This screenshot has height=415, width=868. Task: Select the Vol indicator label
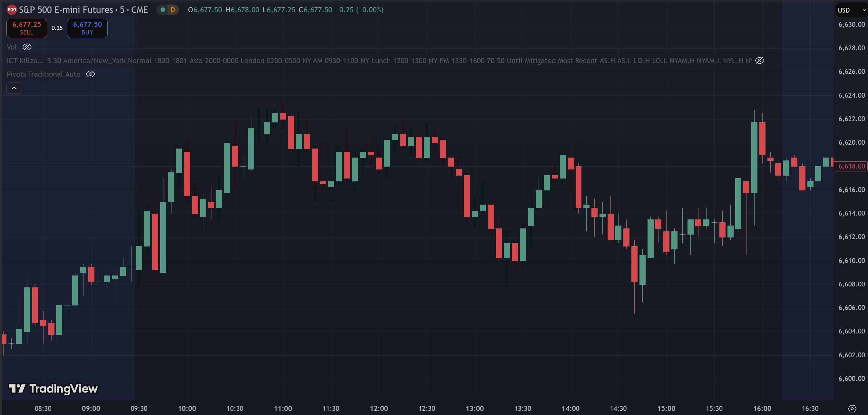12,47
